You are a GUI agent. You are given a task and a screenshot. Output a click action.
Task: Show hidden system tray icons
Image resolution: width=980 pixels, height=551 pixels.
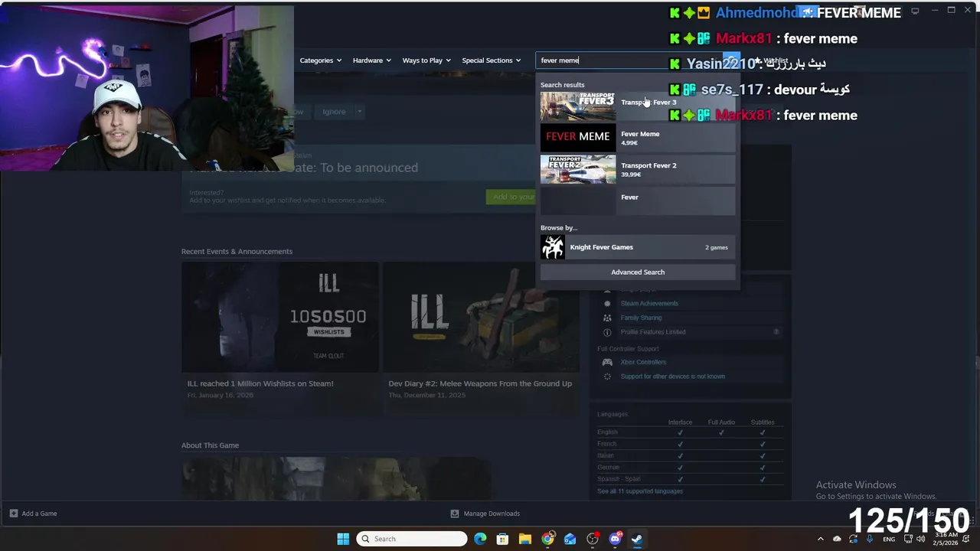point(821,539)
